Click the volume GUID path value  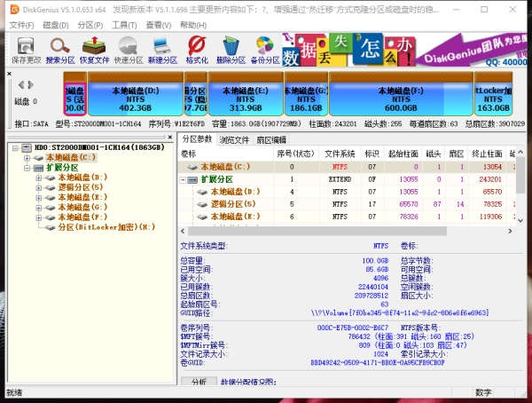400,312
